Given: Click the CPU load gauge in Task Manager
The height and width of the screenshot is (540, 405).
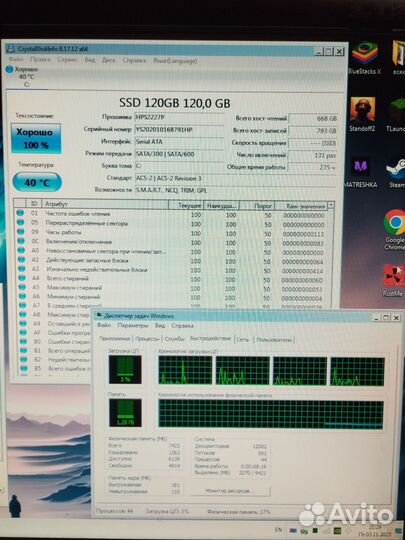Looking at the screenshot, I should pyautogui.click(x=125, y=370).
